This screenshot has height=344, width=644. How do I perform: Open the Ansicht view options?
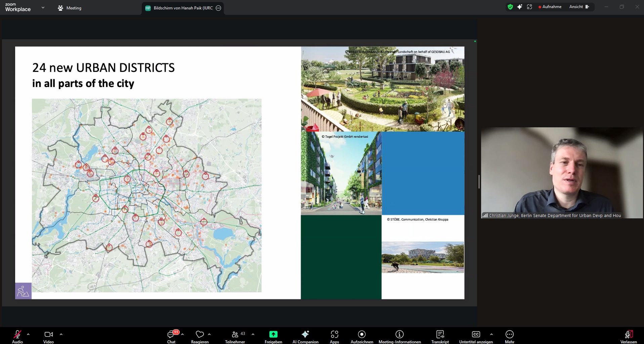(576, 6)
